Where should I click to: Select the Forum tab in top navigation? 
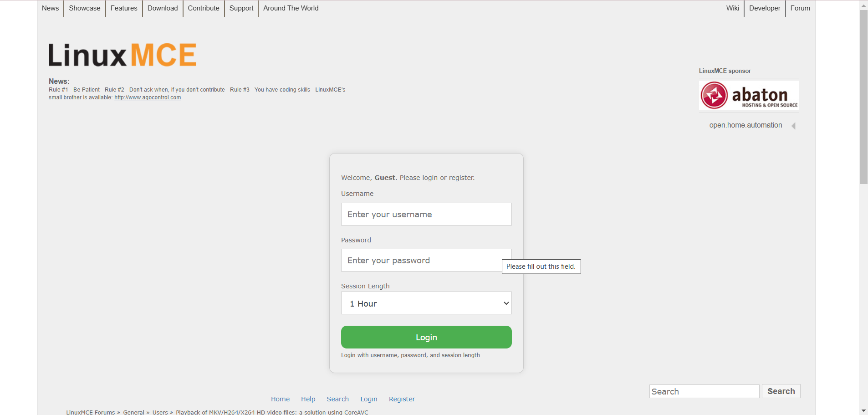(x=800, y=8)
